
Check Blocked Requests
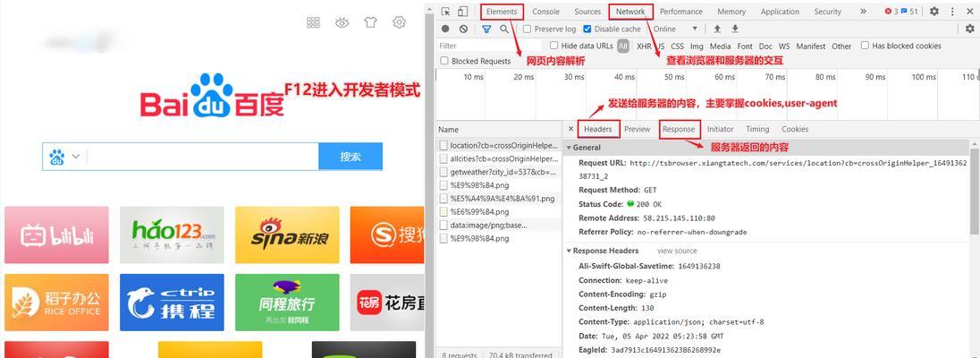click(444, 61)
